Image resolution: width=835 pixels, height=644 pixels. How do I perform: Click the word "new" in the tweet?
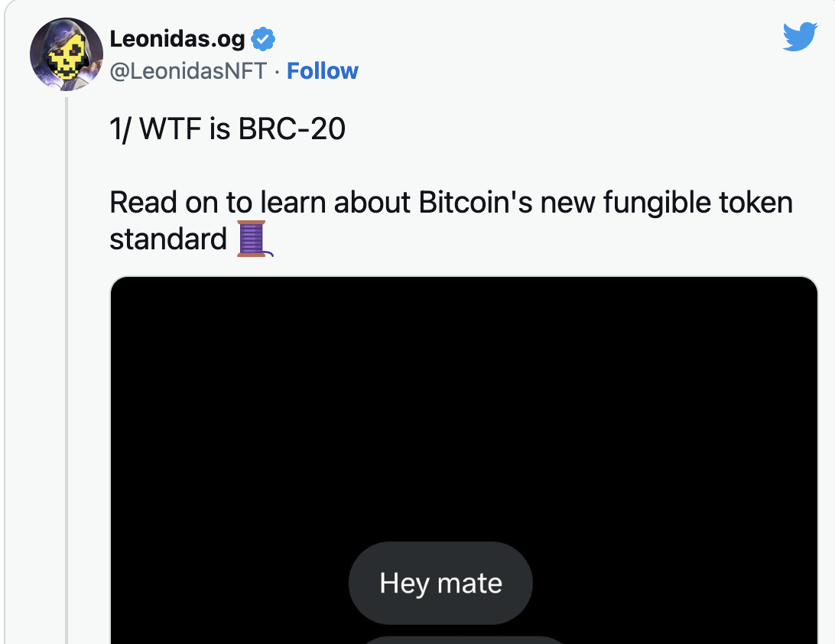pos(569,203)
